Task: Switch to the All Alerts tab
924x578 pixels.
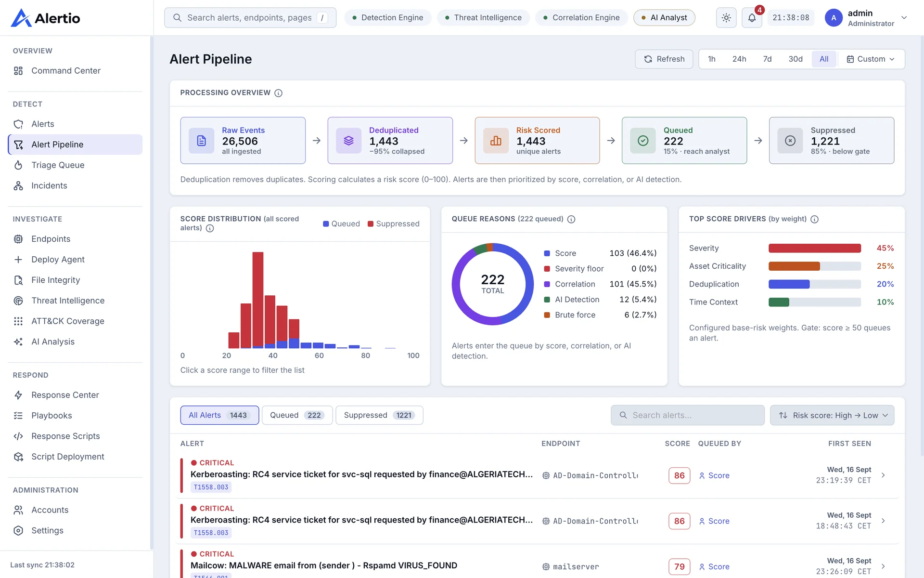Action: point(219,415)
